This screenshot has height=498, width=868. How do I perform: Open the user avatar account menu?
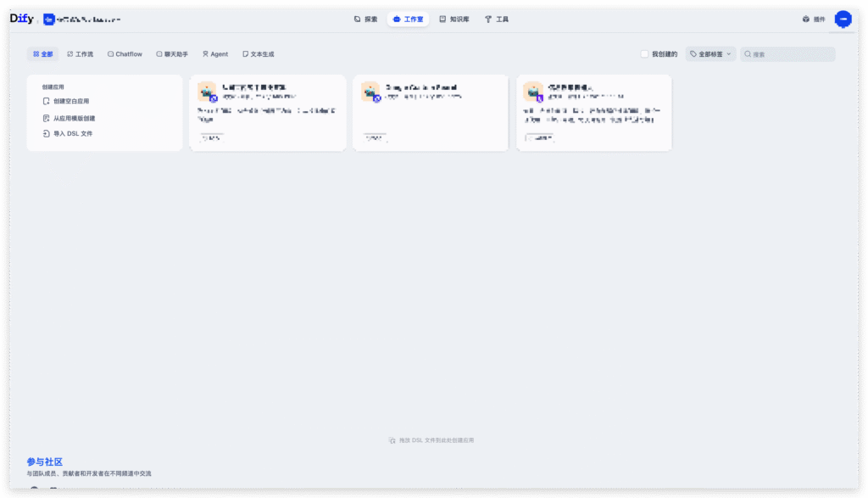point(843,19)
